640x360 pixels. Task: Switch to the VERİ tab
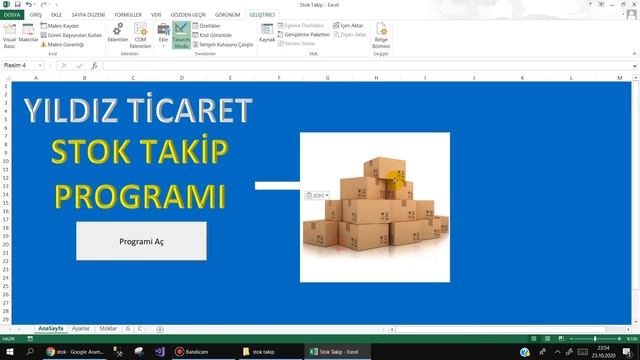point(156,15)
